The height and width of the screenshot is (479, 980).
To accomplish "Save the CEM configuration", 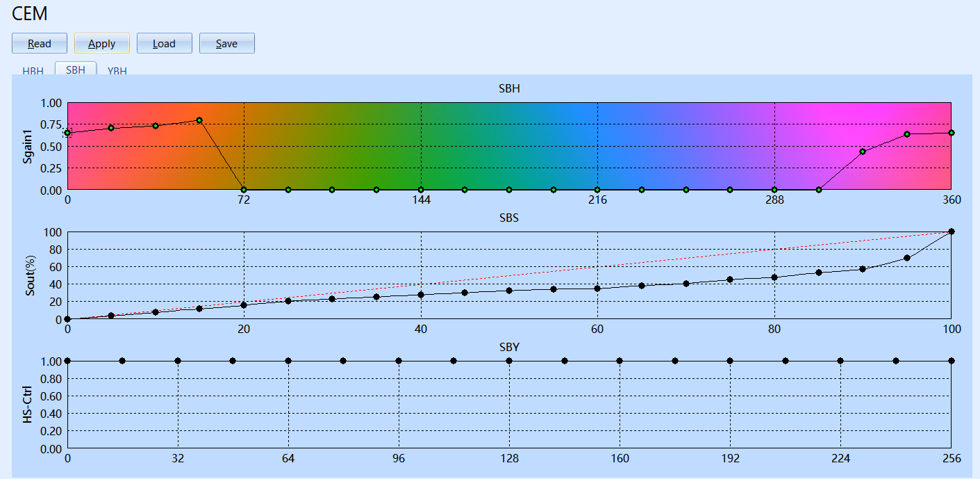I will tap(227, 43).
